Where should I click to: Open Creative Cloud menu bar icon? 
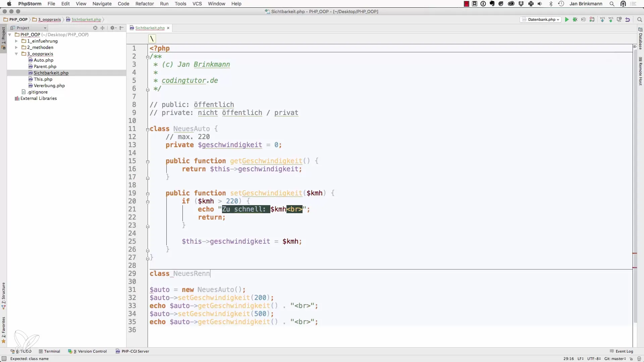pyautogui.click(x=511, y=4)
